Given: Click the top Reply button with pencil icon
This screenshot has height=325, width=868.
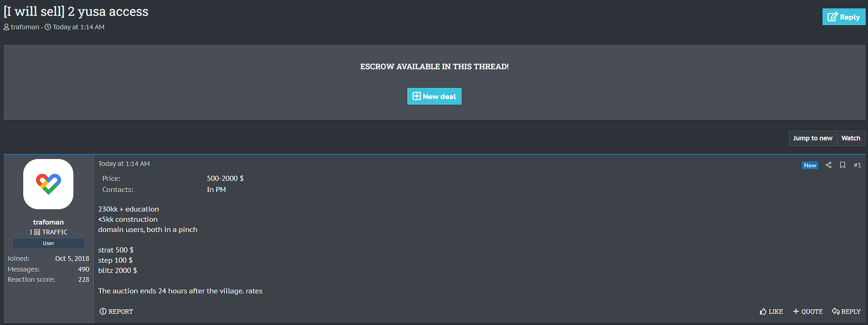Looking at the screenshot, I should [843, 17].
